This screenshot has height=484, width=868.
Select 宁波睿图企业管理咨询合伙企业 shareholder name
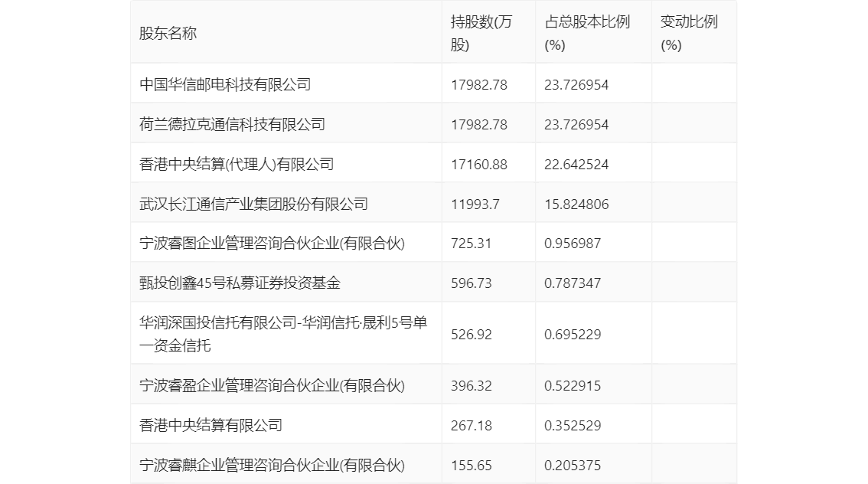click(272, 243)
